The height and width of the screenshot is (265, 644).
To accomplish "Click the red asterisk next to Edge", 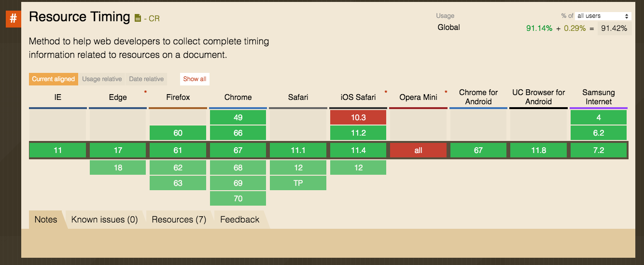I will (145, 92).
